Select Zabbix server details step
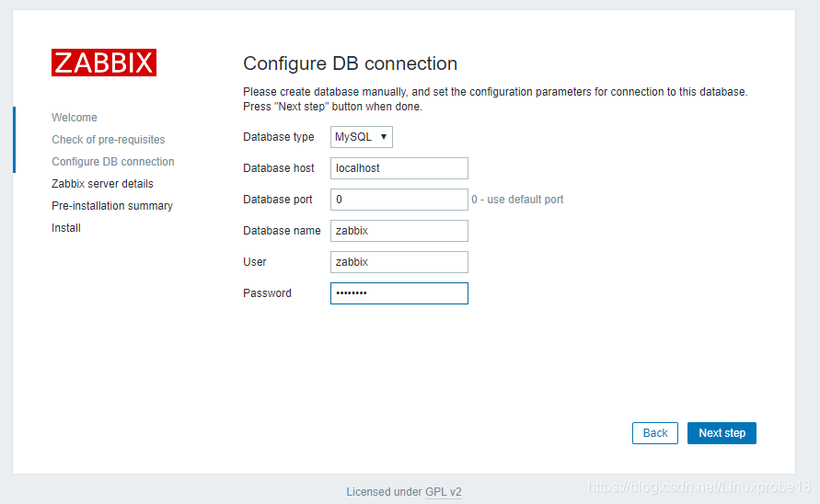The image size is (820, 504). coord(102,184)
